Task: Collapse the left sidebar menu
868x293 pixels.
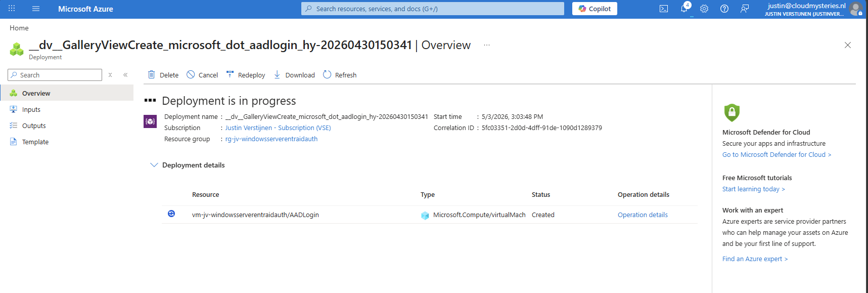Action: 125,75
